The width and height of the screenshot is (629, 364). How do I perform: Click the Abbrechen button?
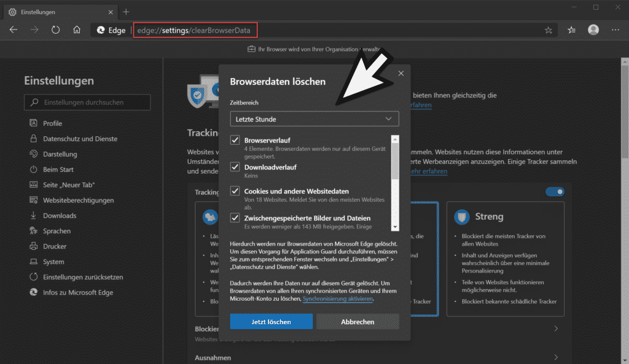(x=357, y=322)
